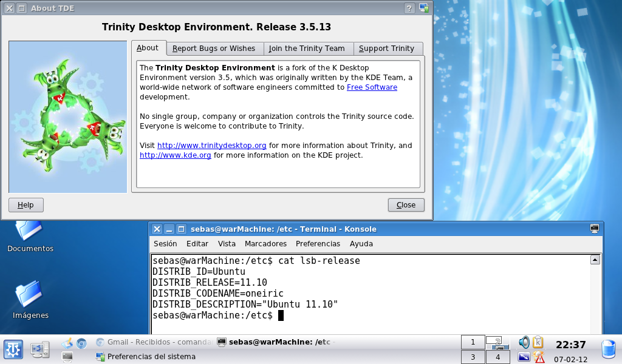Open the screen resize tray icon
This screenshot has height=364, width=622.
pos(524,356)
